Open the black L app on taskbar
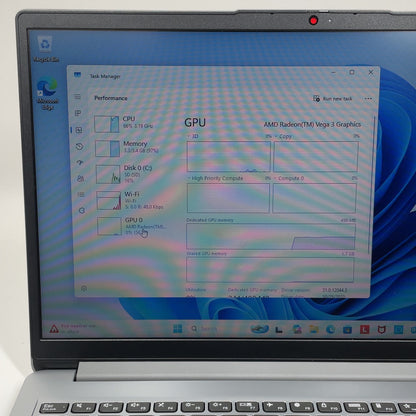This screenshot has width=416, height=416. [279, 330]
